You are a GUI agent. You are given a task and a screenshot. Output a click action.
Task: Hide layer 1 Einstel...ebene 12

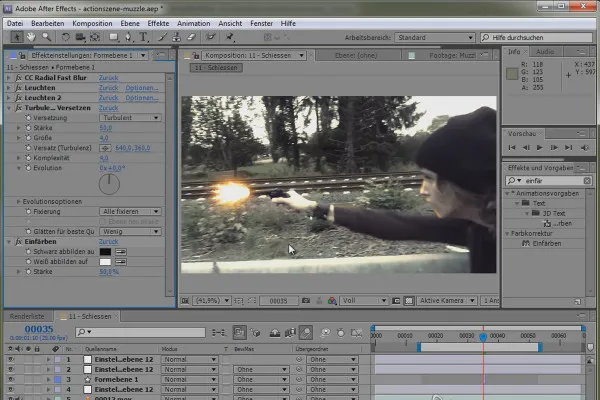pyautogui.click(x=11, y=359)
